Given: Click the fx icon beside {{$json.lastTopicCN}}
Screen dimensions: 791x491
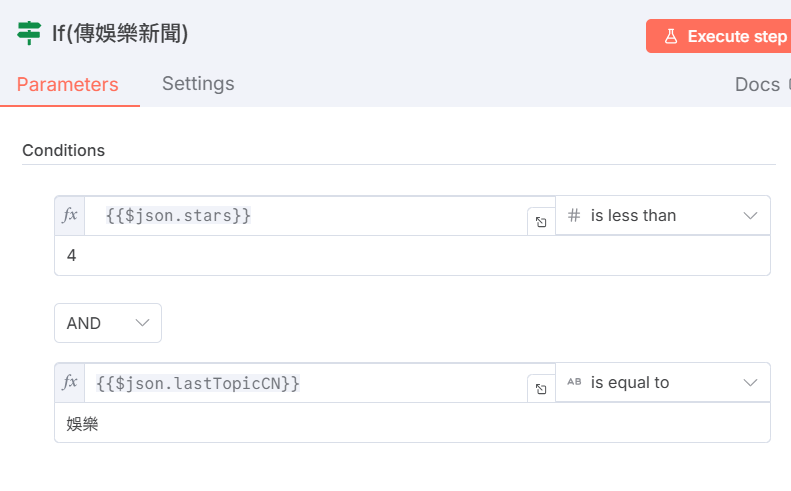Looking at the screenshot, I should pyautogui.click(x=70, y=382).
